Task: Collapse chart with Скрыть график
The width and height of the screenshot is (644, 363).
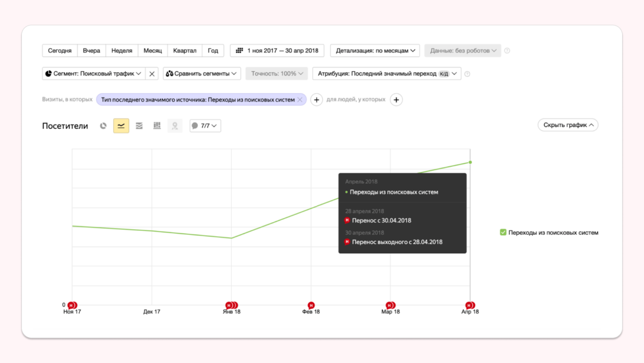Action: pyautogui.click(x=568, y=125)
